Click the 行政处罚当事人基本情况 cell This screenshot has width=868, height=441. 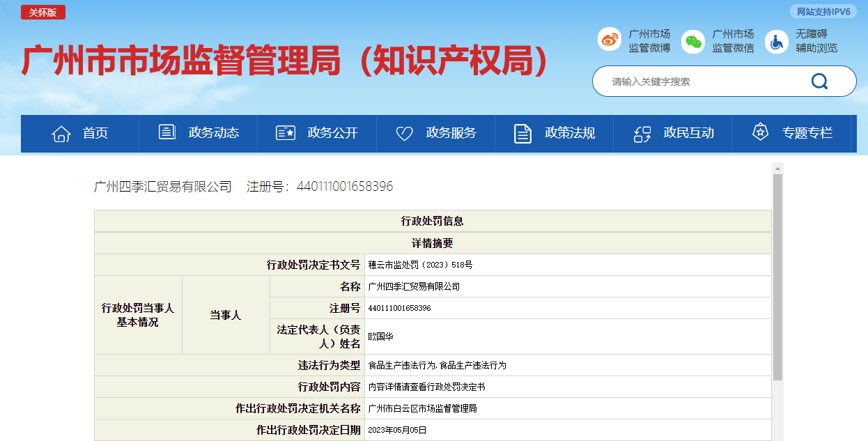click(138, 315)
